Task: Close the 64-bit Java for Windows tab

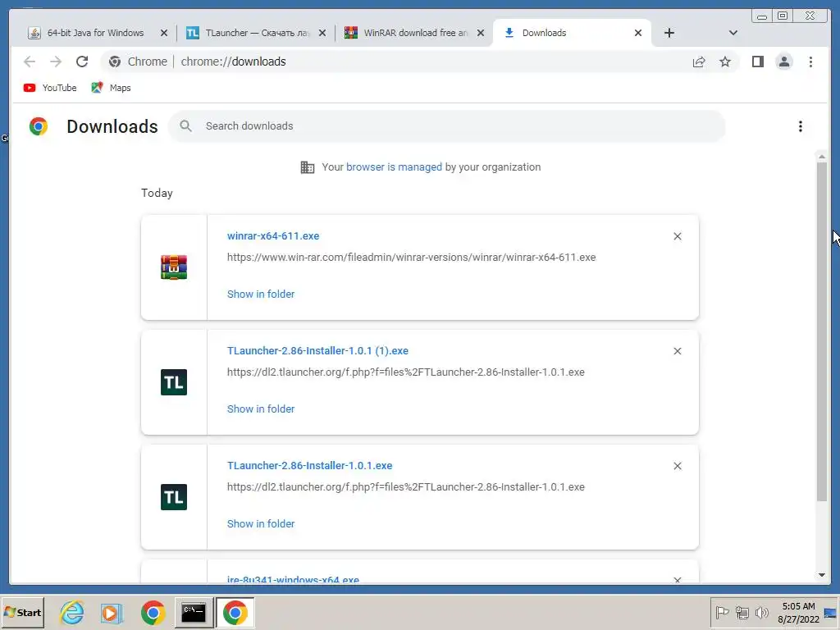Action: (164, 33)
